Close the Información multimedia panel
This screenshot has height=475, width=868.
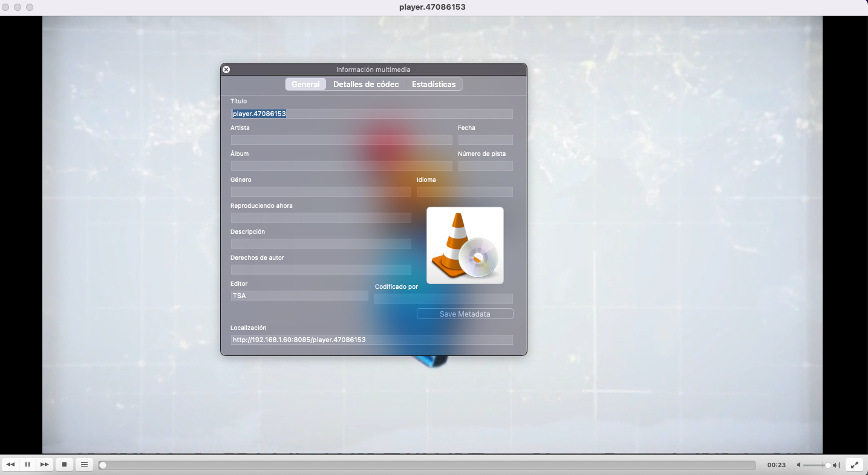[x=226, y=69]
